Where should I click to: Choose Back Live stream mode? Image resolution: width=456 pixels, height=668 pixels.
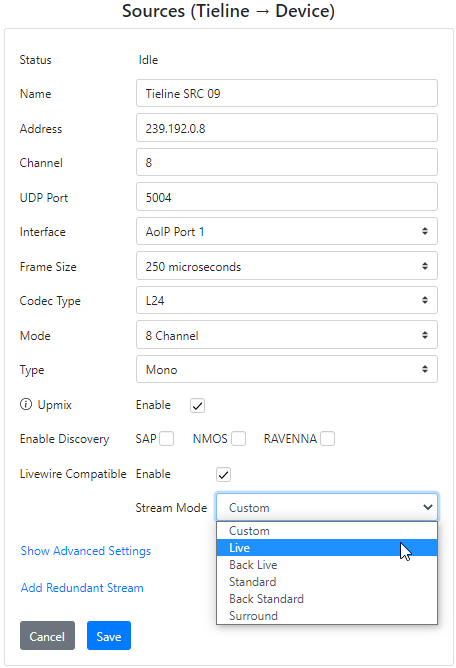click(327, 565)
